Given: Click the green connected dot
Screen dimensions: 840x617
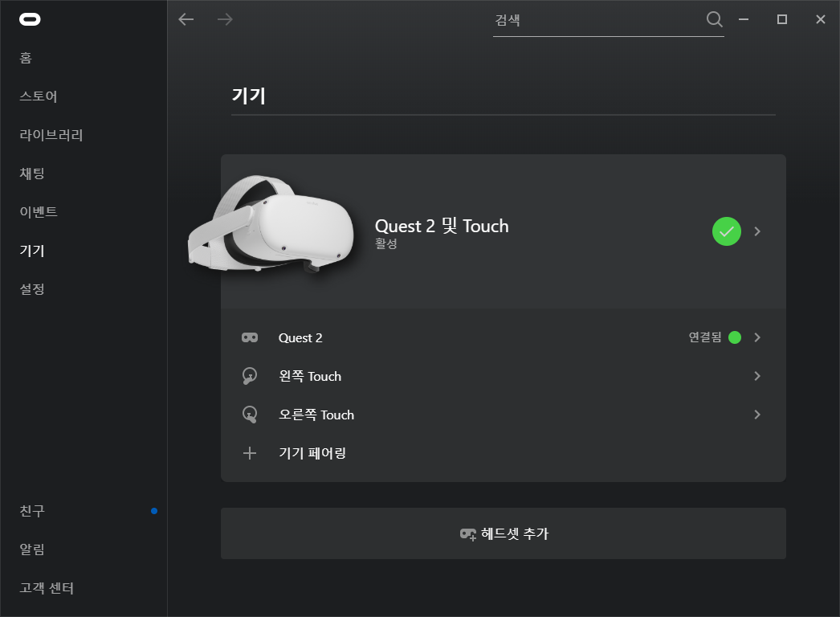Looking at the screenshot, I should pyautogui.click(x=735, y=337).
